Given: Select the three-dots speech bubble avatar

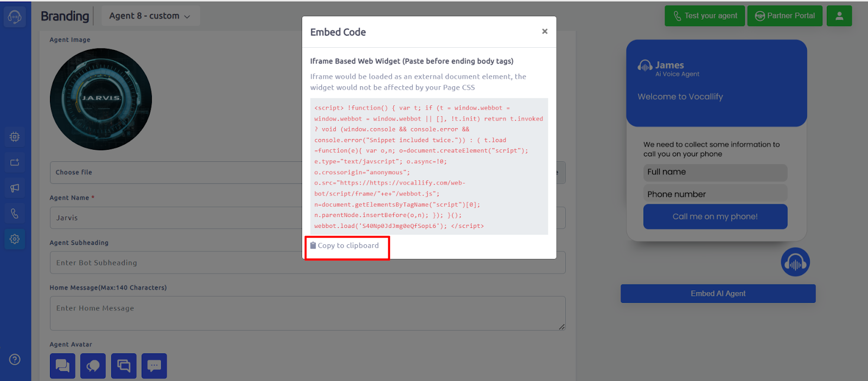Looking at the screenshot, I should pyautogui.click(x=154, y=366).
